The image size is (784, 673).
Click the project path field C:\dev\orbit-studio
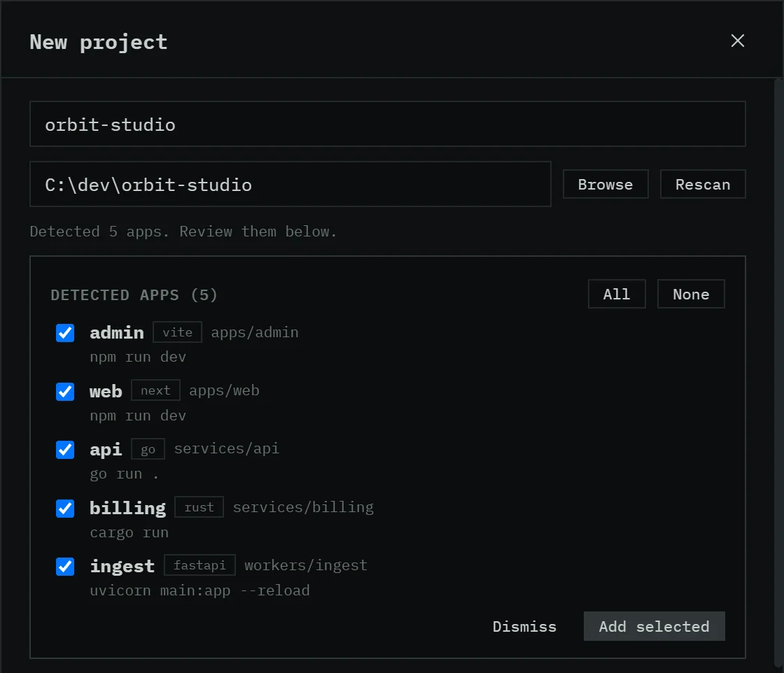(290, 184)
